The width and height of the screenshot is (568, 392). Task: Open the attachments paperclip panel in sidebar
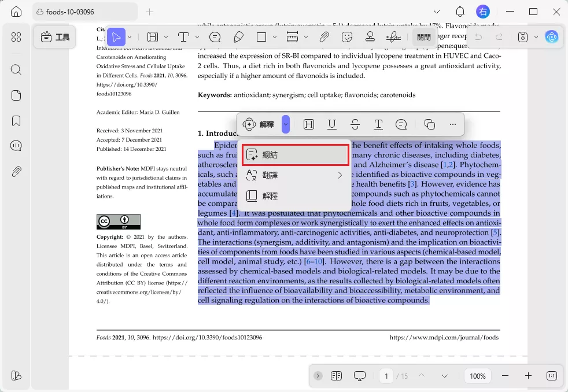pyautogui.click(x=16, y=171)
